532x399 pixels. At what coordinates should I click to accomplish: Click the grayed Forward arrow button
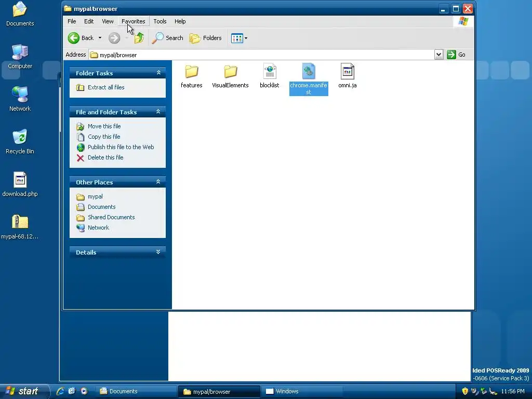tap(114, 38)
